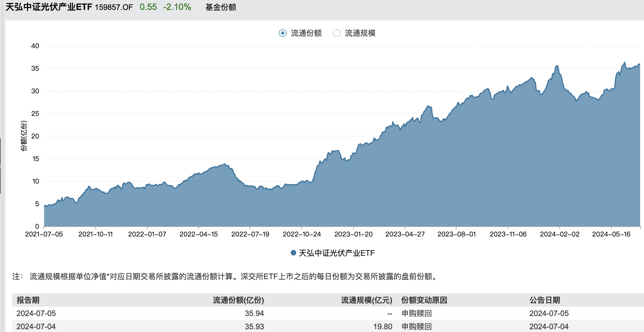Click the note text starting with 注:
The width and height of the screenshot is (644, 332).
tap(225, 276)
